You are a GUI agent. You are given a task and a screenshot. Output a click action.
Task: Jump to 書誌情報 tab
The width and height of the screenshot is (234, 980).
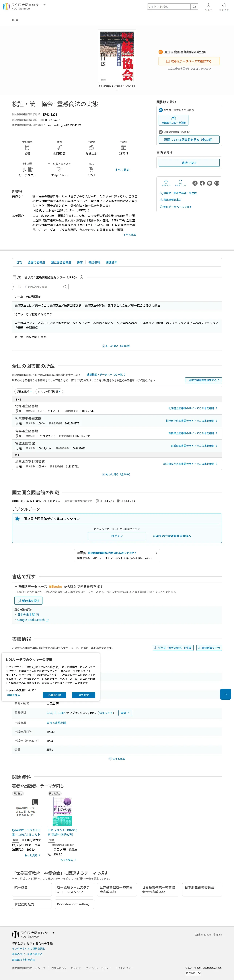pyautogui.click(x=94, y=262)
